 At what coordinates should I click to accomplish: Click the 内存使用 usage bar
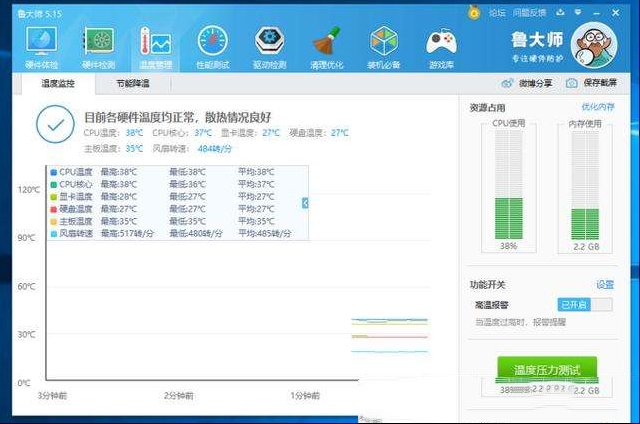[x=585, y=186]
